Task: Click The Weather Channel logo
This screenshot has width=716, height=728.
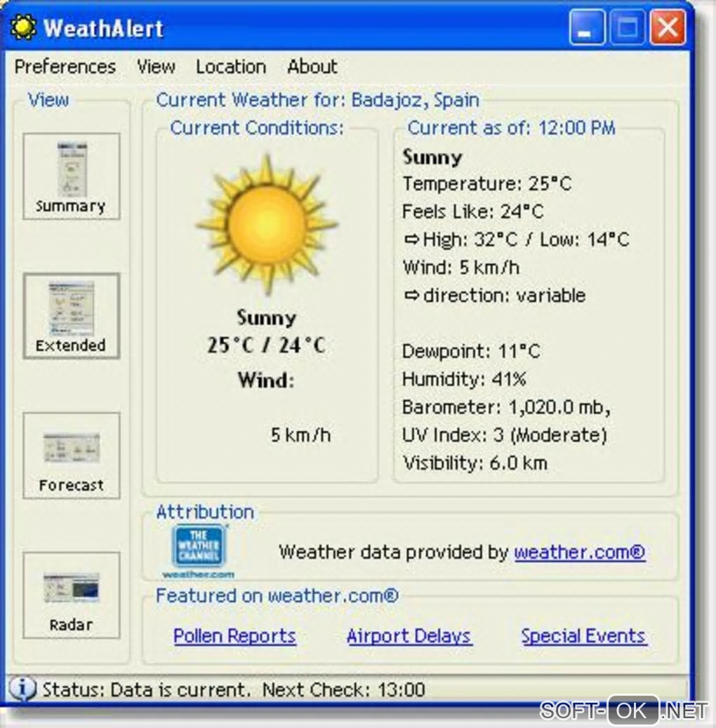Action: click(199, 552)
